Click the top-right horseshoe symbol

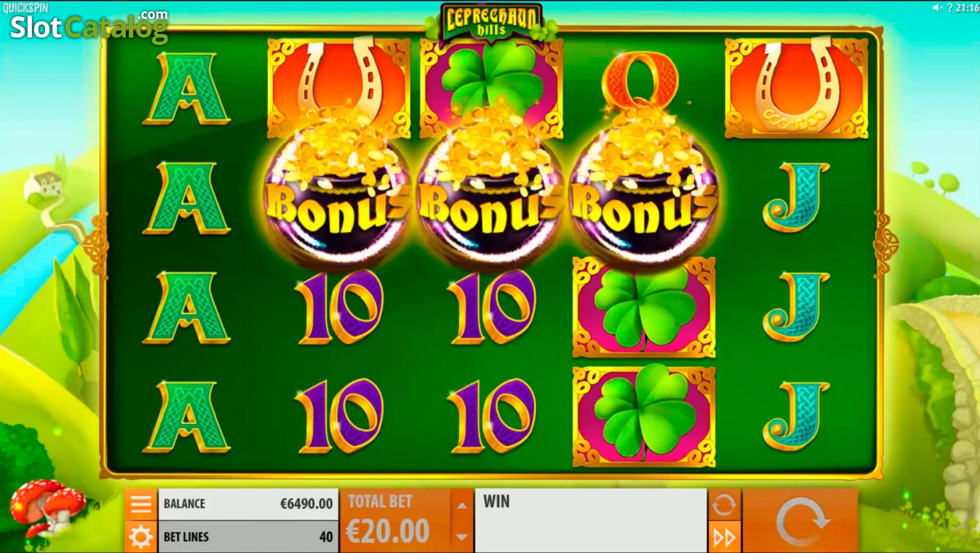[x=797, y=87]
